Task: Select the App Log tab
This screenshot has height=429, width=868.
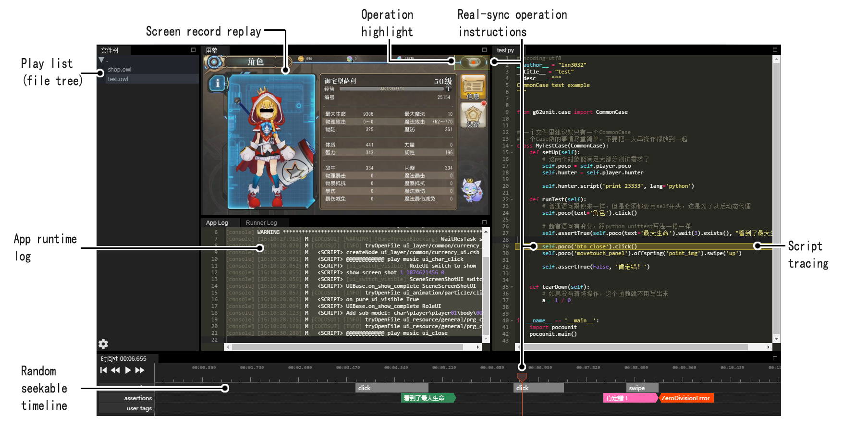Action: pos(217,222)
